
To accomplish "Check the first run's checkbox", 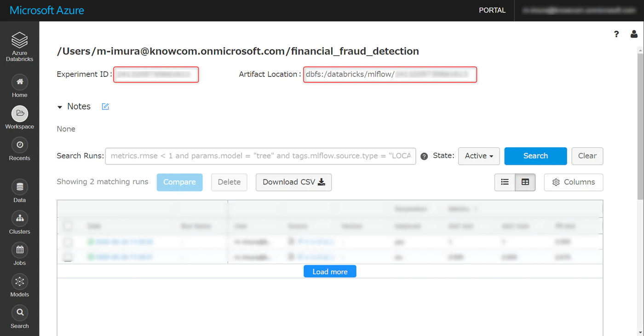I will click(x=68, y=242).
